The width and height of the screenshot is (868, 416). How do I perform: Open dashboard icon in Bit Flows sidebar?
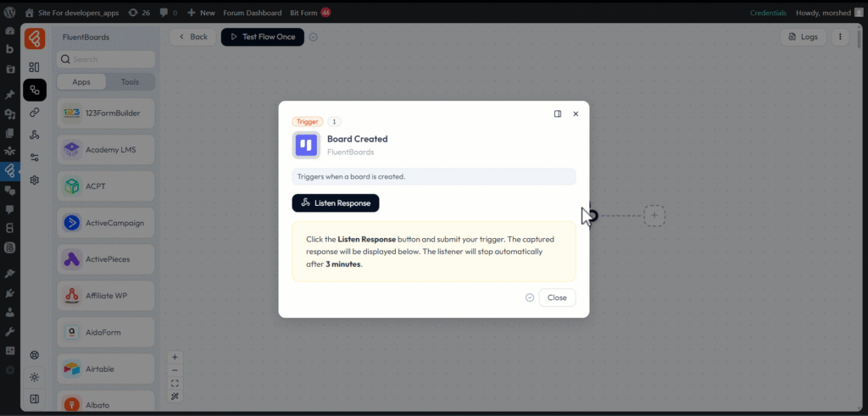pyautogui.click(x=34, y=67)
